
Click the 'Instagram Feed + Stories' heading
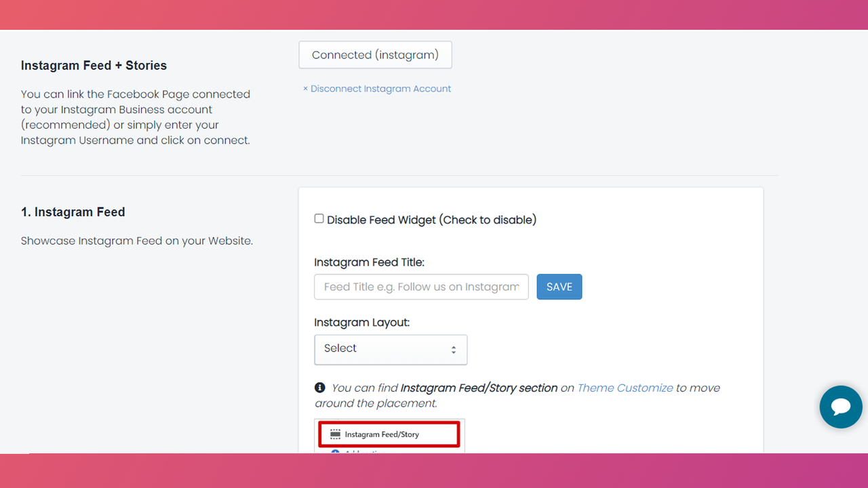coord(94,66)
